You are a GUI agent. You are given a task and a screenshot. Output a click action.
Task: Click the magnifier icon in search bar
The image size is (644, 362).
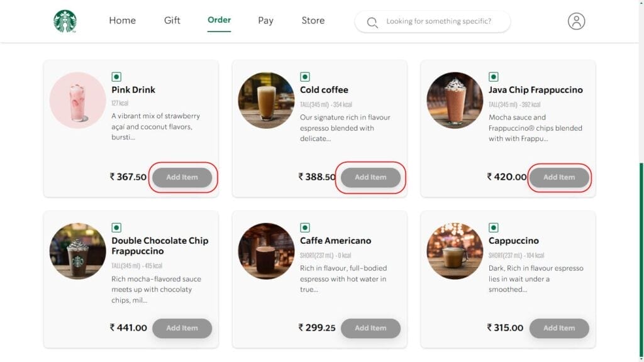[x=372, y=21]
